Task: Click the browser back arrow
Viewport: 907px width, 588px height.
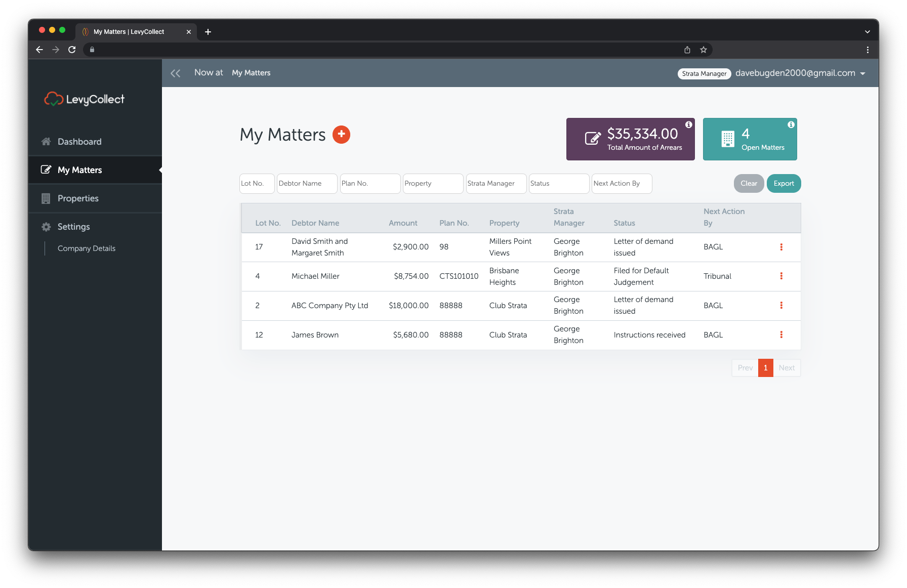Action: (39, 50)
